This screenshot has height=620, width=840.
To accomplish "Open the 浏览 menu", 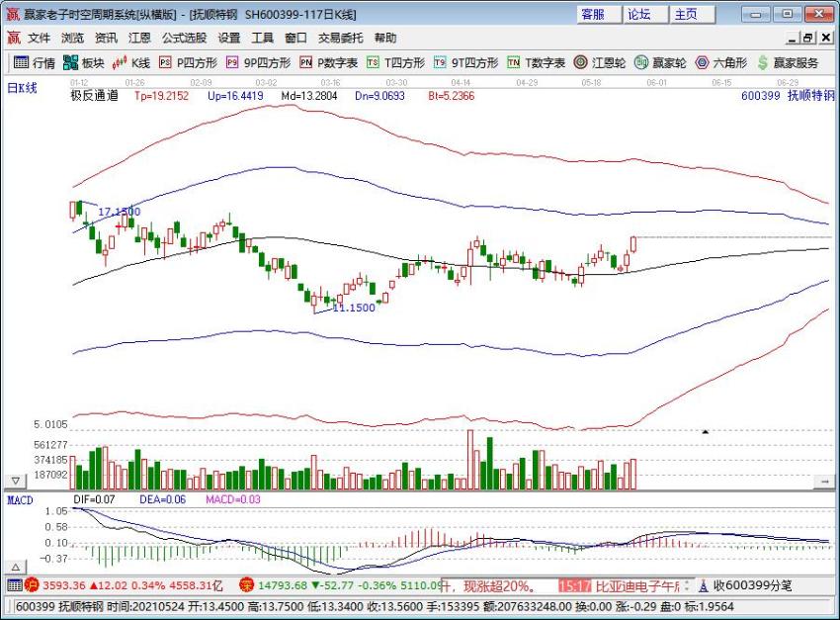I will pyautogui.click(x=72, y=38).
